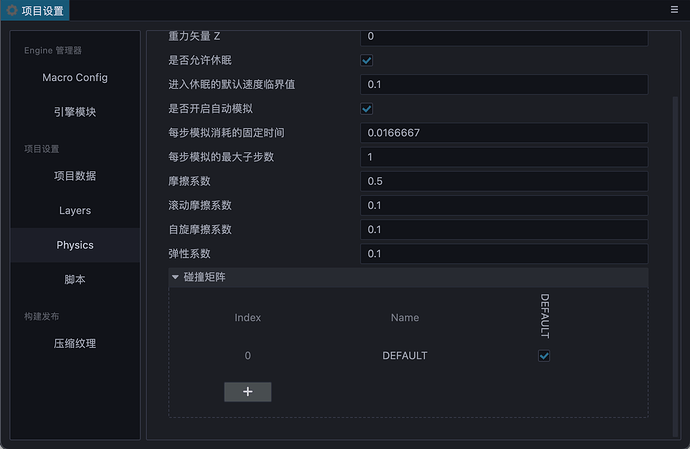Click the 每步模拟消耗的固定时间 value field
This screenshot has width=690, height=449.
click(x=503, y=133)
